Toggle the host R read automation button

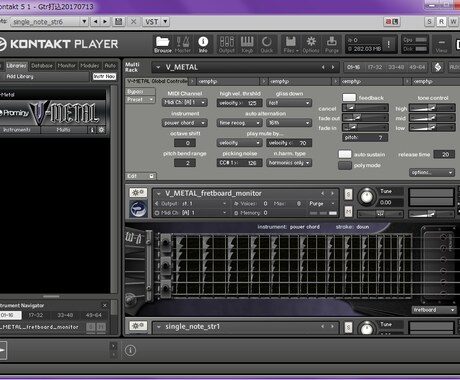[441, 22]
